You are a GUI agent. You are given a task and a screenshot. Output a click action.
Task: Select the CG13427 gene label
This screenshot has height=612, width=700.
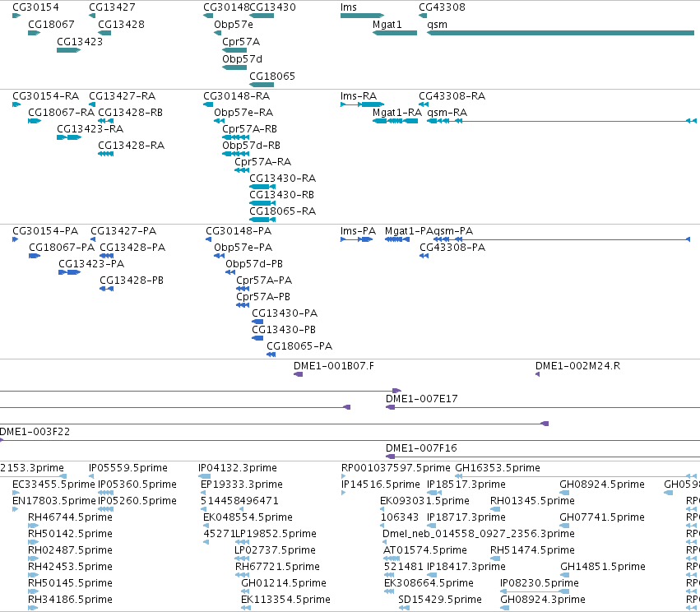coord(112,7)
